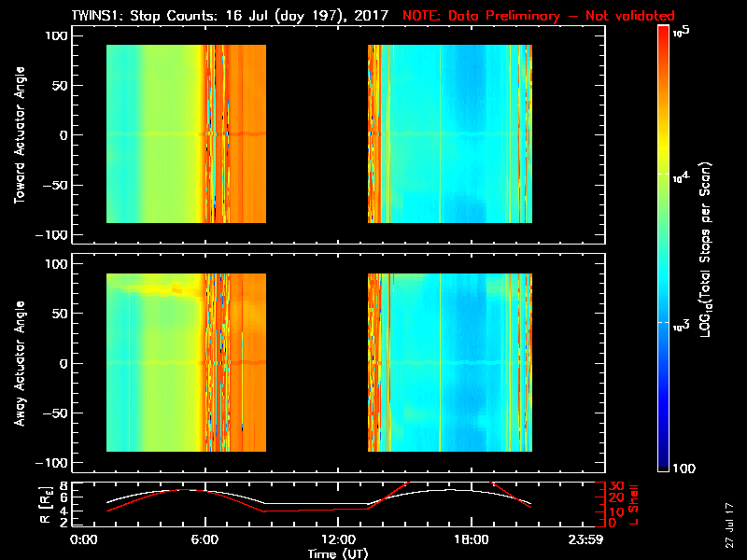
Task: Click the '-50' tick on Away Actuator axis
Action: pyautogui.click(x=55, y=413)
